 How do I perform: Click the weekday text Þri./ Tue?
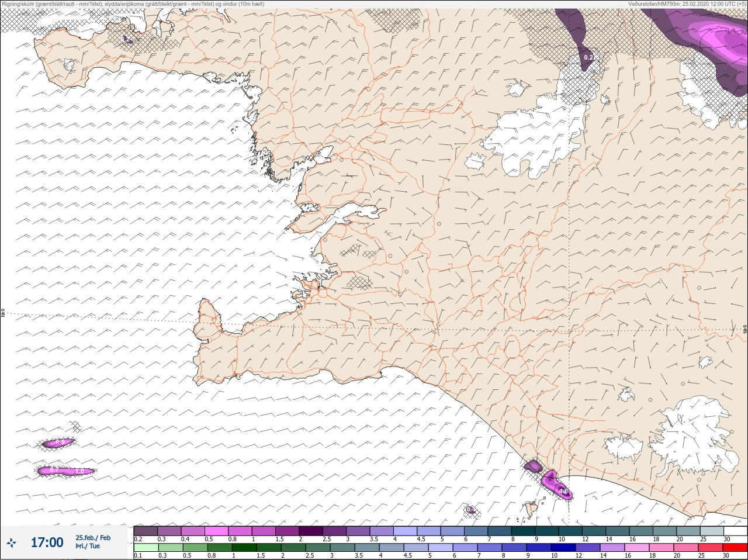pos(88,546)
